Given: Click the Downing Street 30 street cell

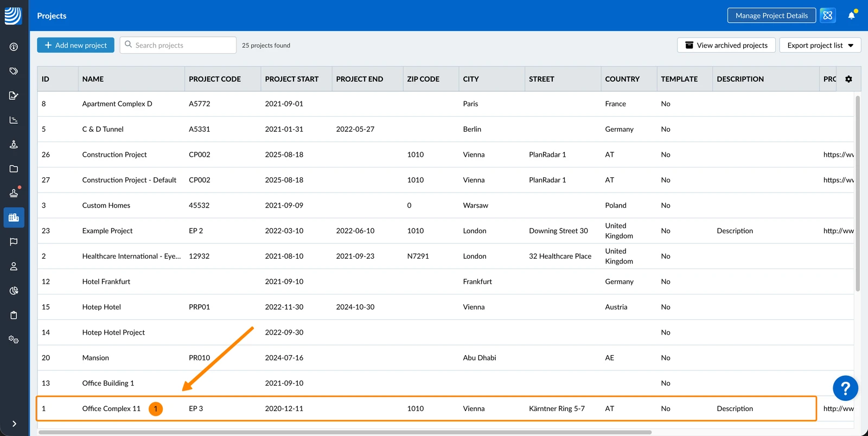Looking at the screenshot, I should point(558,231).
